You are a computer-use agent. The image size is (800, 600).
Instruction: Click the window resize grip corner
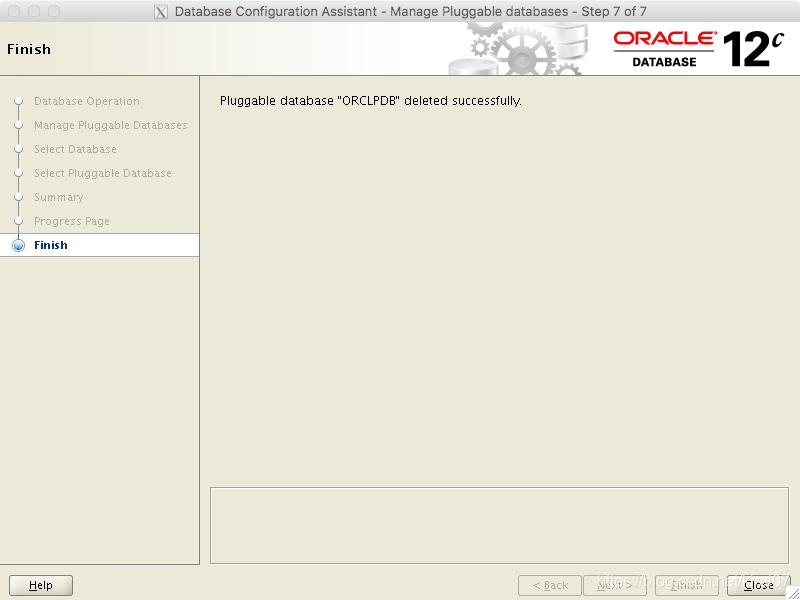(793, 593)
